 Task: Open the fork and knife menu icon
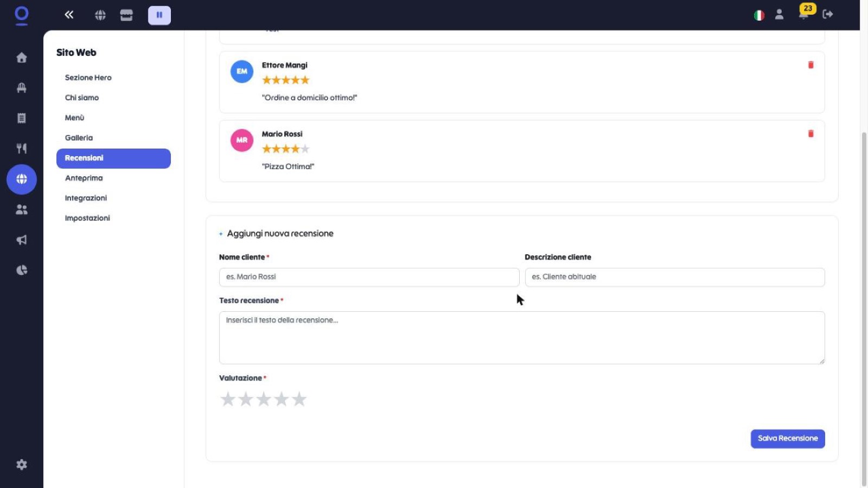22,149
